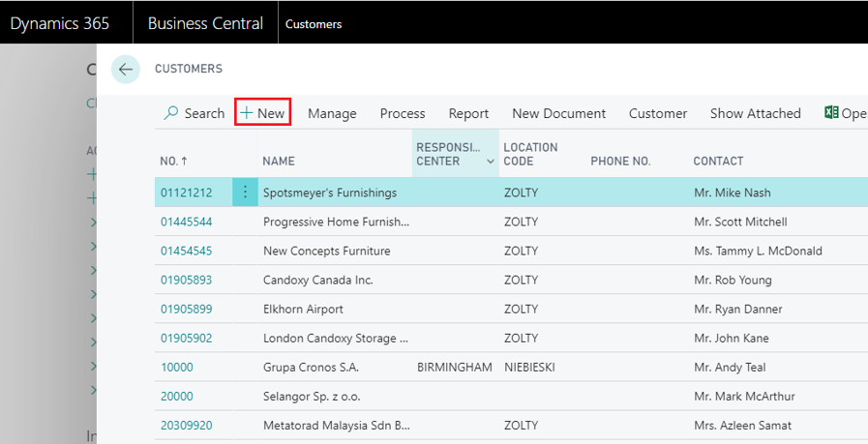The height and width of the screenshot is (444, 868).
Task: Click ZOLTY location for Candoxy Canada Inc.
Action: tap(521, 281)
